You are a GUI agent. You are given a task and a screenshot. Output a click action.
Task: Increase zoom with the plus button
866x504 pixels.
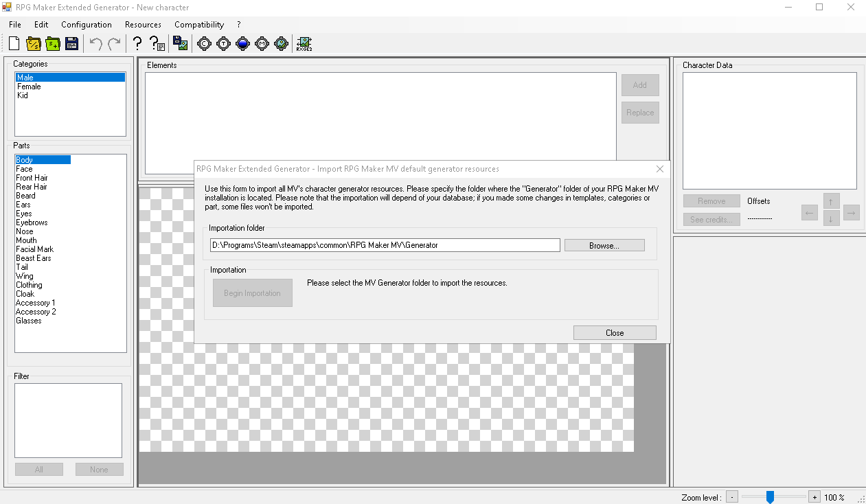(x=814, y=497)
